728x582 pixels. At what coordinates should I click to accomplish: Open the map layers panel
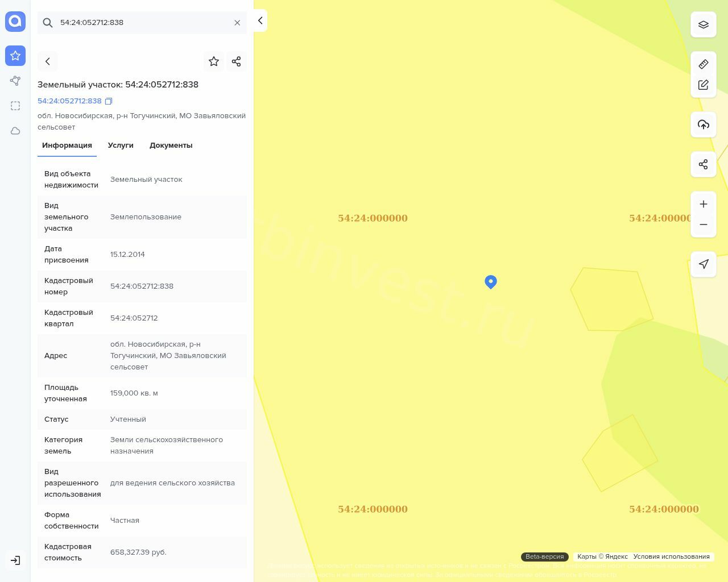(x=704, y=24)
